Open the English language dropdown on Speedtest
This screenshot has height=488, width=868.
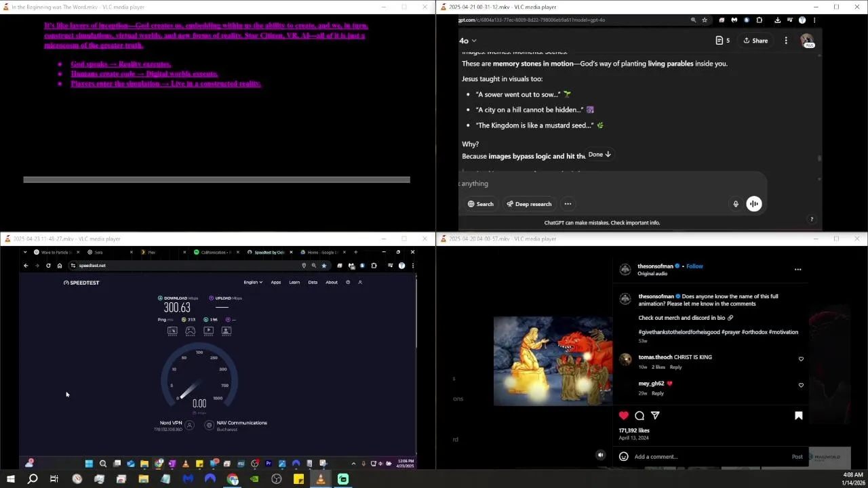[x=253, y=282]
